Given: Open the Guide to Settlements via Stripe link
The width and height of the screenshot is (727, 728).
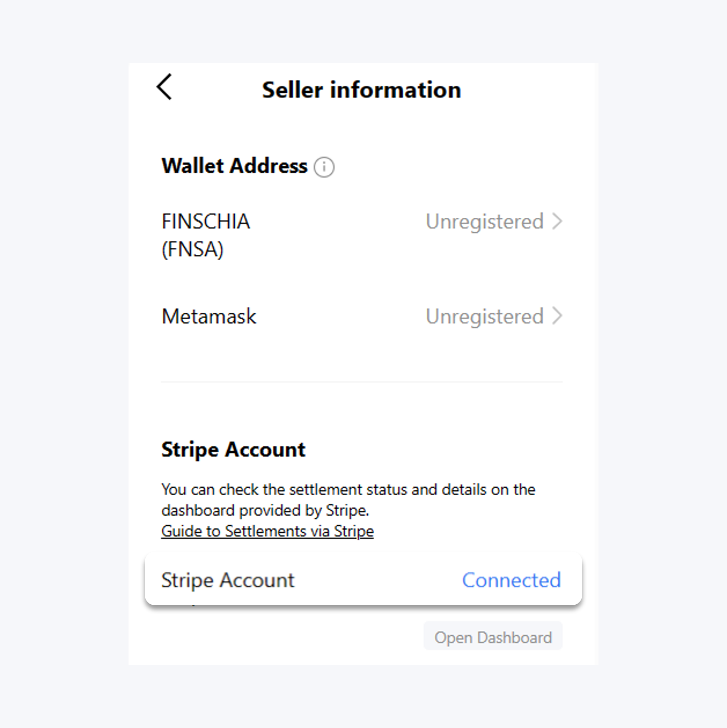Looking at the screenshot, I should click(x=267, y=531).
